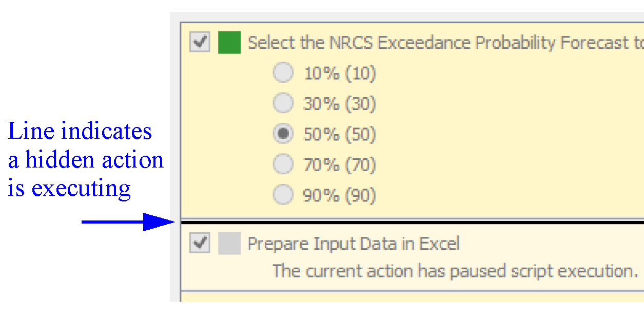Toggle the Prepare Input Data in Excel checkbox
This screenshot has height=314, width=644.
coord(200,243)
